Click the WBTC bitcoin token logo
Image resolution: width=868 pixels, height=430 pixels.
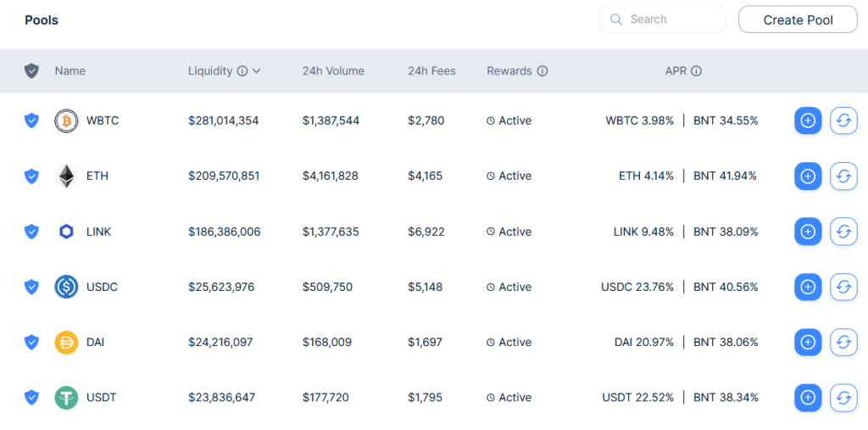point(66,120)
